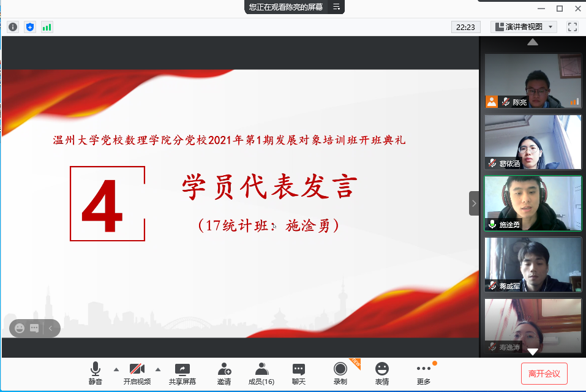Check the green network signal icon
Viewport: 586px width, 392px height.
pyautogui.click(x=47, y=27)
